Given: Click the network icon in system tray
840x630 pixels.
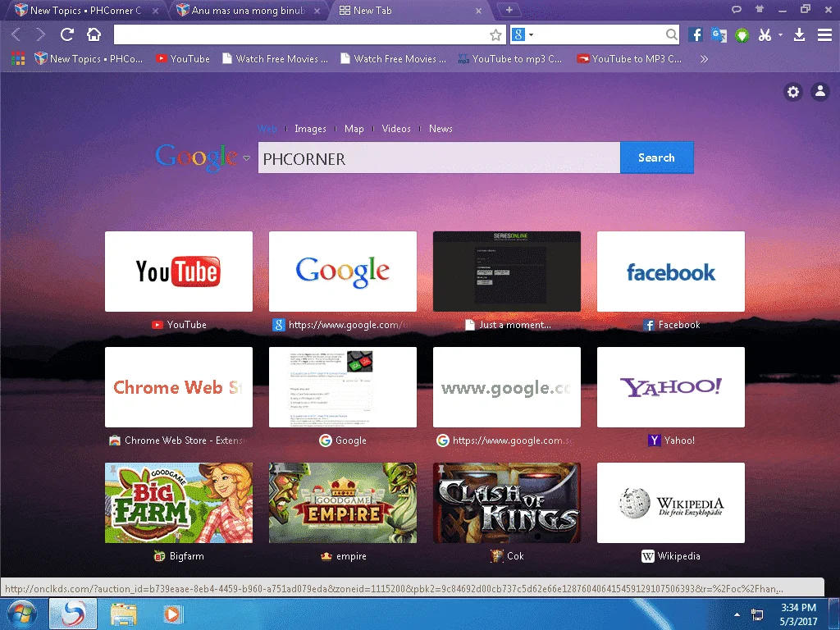Looking at the screenshot, I should pos(757,614).
